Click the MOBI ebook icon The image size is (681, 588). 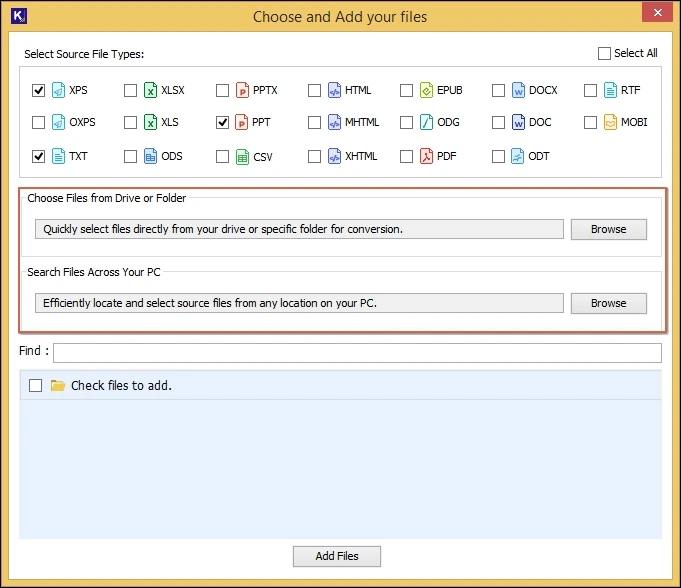[x=610, y=122]
